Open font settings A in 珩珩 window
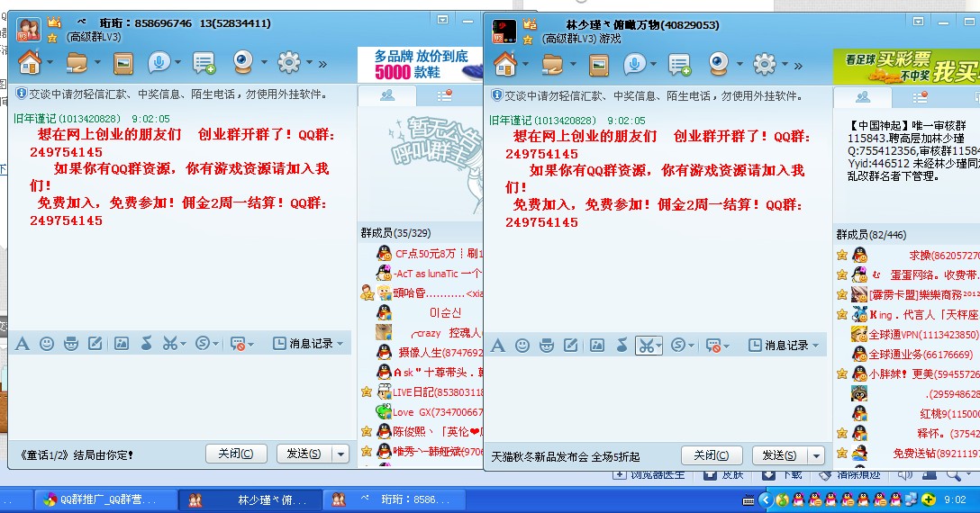980x513 pixels. (23, 344)
